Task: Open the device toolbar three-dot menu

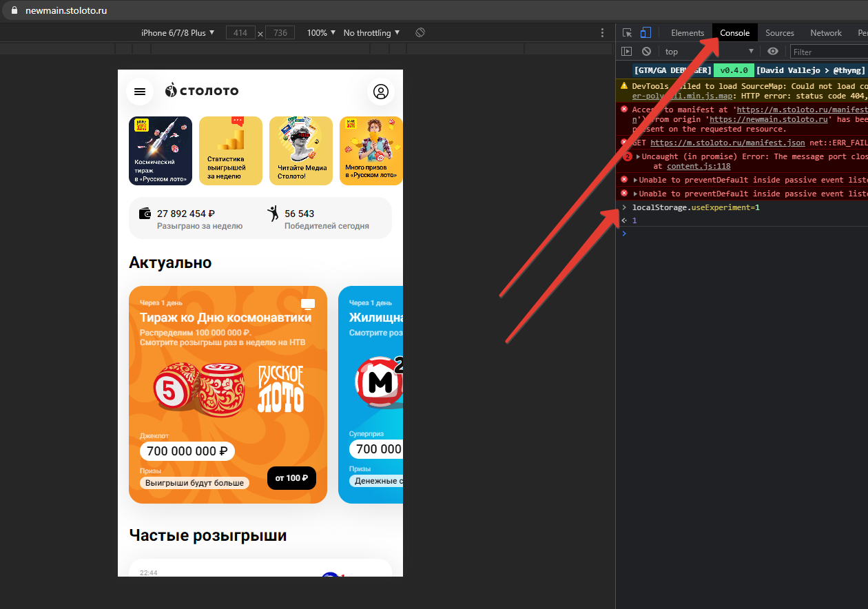Action: point(603,33)
